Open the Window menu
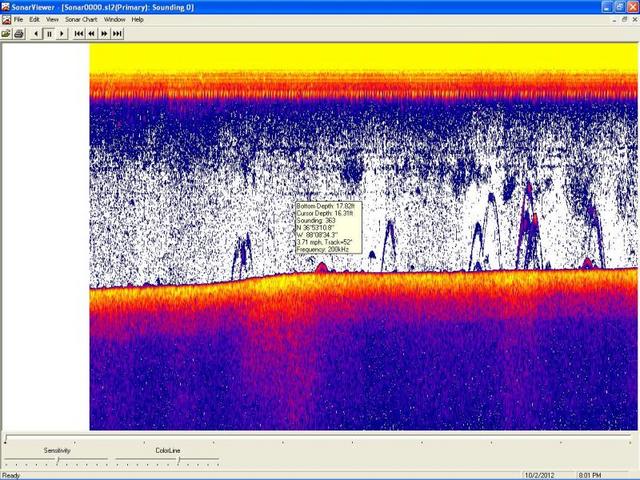 click(115, 20)
